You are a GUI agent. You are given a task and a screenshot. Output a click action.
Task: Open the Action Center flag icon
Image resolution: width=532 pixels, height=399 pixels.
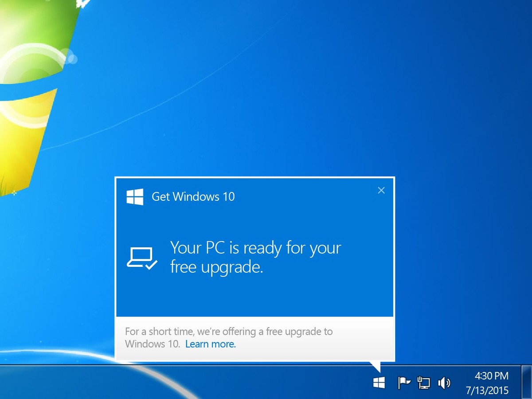(x=404, y=383)
